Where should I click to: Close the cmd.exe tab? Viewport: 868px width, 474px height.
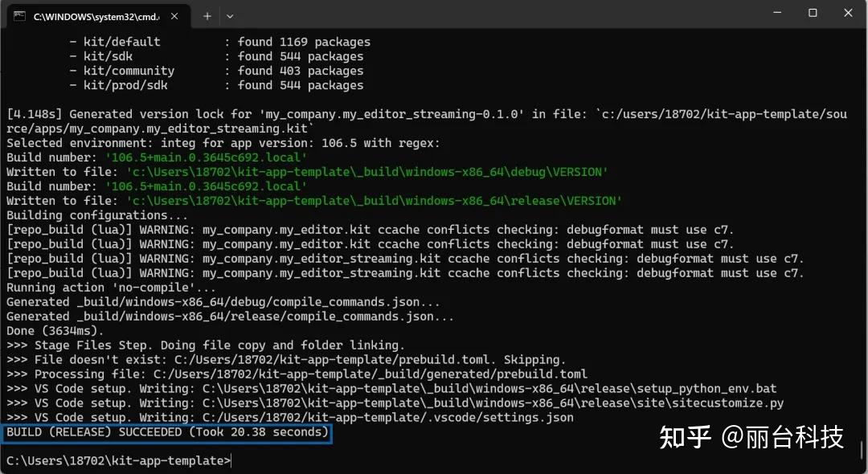[x=174, y=15]
